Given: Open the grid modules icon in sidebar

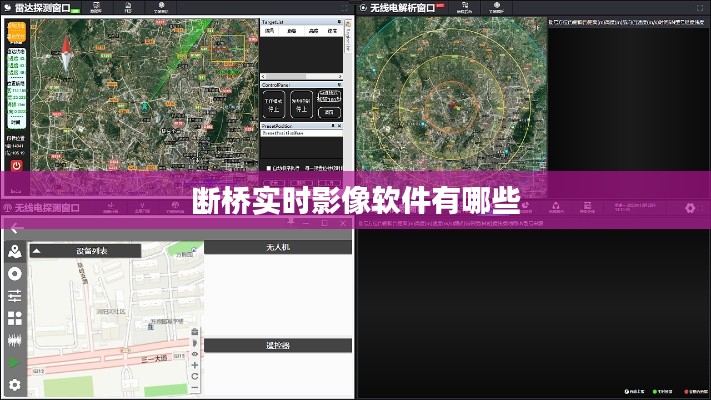Looking at the screenshot, I should [x=15, y=318].
